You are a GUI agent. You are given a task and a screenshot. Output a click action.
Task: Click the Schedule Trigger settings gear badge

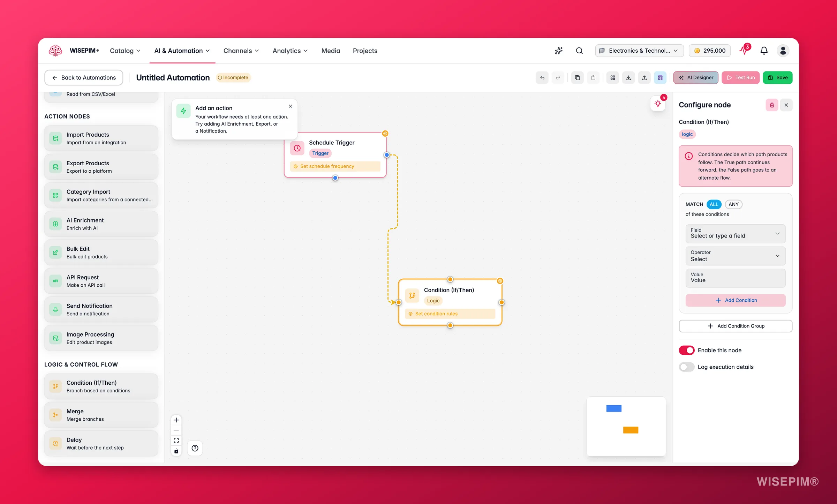385,134
